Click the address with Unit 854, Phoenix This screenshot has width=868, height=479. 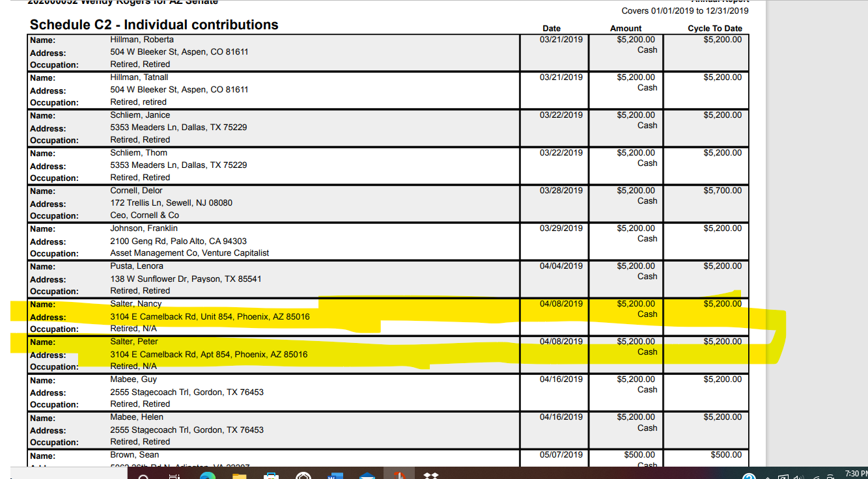210,316
